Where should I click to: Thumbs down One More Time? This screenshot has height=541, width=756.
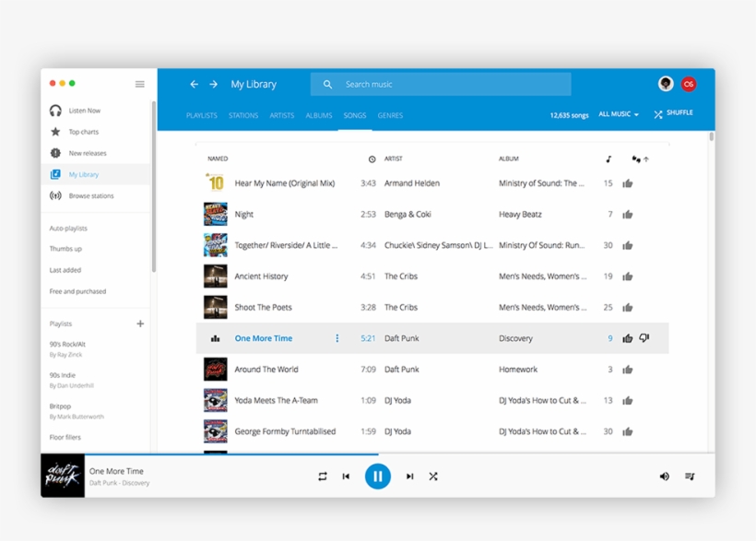[x=644, y=338]
